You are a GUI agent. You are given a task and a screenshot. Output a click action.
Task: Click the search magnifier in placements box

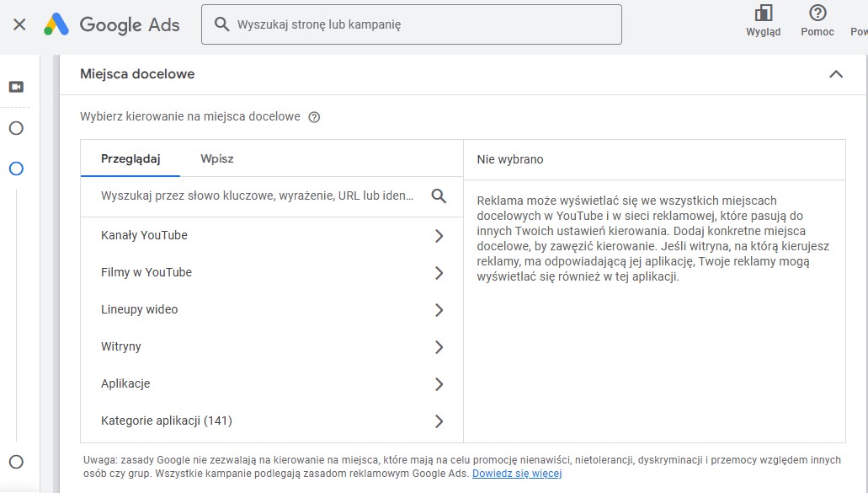[x=439, y=196]
